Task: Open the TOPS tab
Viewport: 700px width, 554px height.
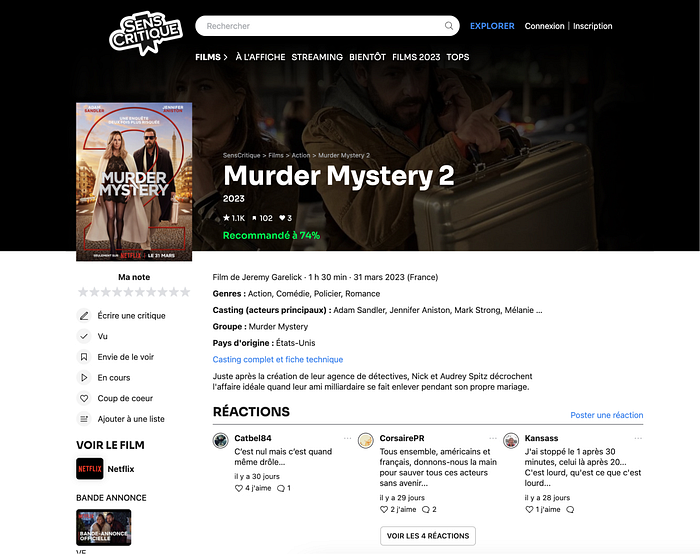Action: pos(458,57)
